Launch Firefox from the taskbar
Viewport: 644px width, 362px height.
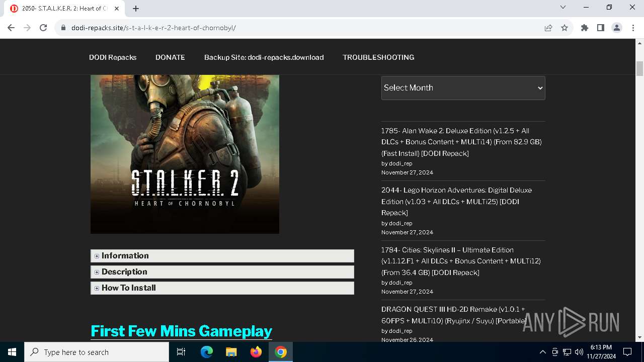coord(256,352)
